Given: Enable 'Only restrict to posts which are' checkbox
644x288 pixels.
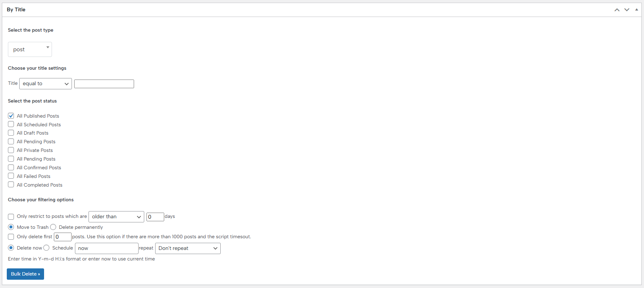Looking at the screenshot, I should point(11,217).
